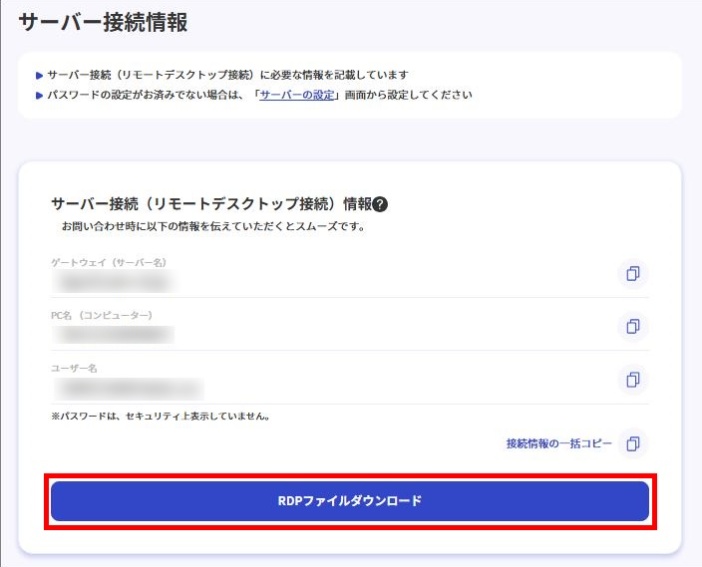This screenshot has width=702, height=567.
Task: Click the copy icon beside 接続情報の一括コピー
Action: click(633, 444)
